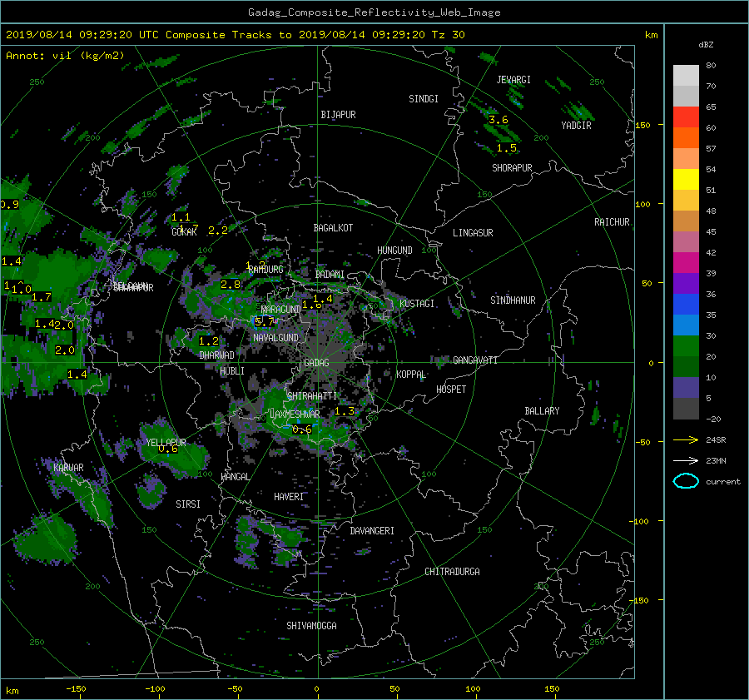Click the HUBLI city label
This screenshot has width=749, height=700.
(231, 370)
